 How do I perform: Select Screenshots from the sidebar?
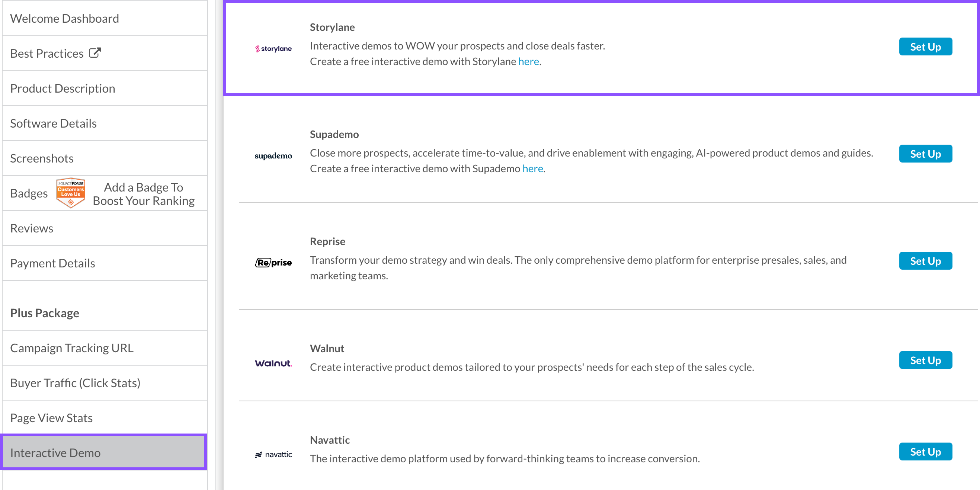pyautogui.click(x=42, y=158)
